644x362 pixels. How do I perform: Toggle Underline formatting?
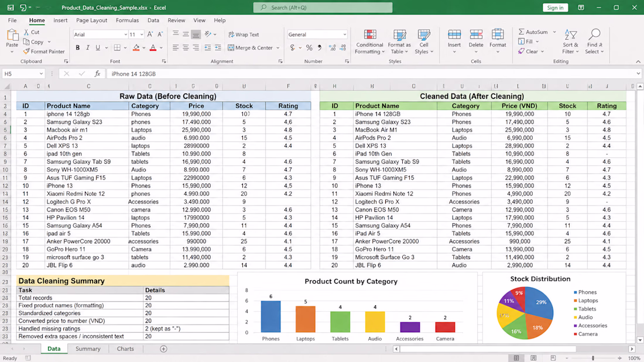98,47
